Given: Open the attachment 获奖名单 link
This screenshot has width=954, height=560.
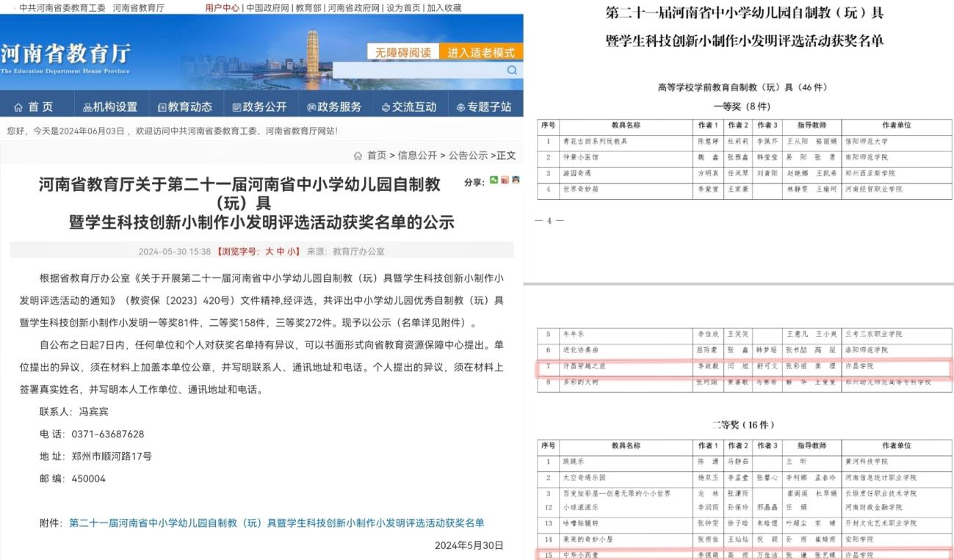Looking at the screenshot, I should [277, 523].
